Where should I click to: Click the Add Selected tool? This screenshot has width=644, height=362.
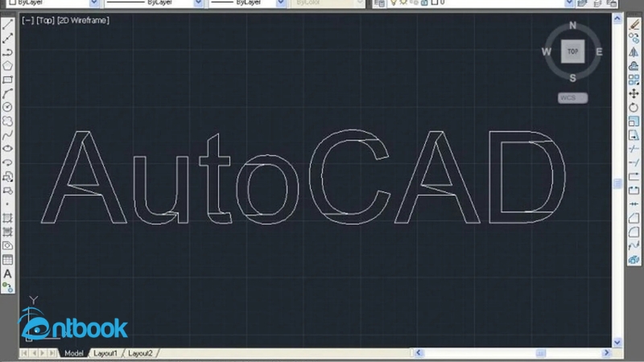tap(7, 287)
